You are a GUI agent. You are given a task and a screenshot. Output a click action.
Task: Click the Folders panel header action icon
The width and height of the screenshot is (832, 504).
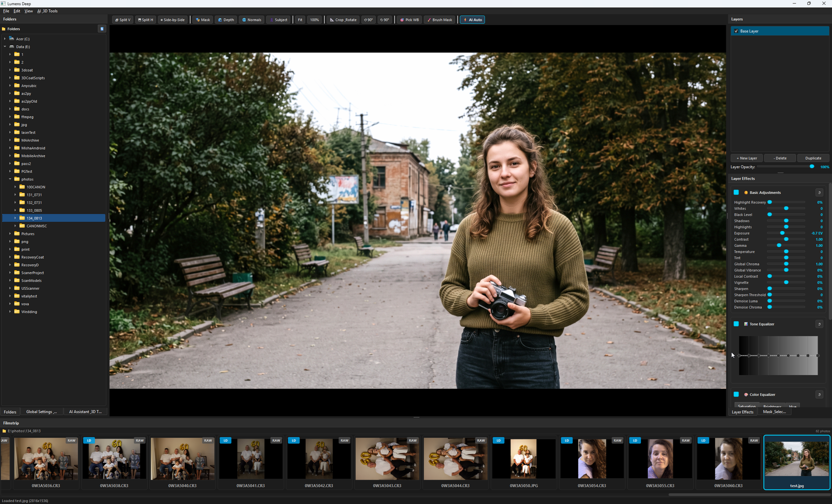[x=102, y=29]
